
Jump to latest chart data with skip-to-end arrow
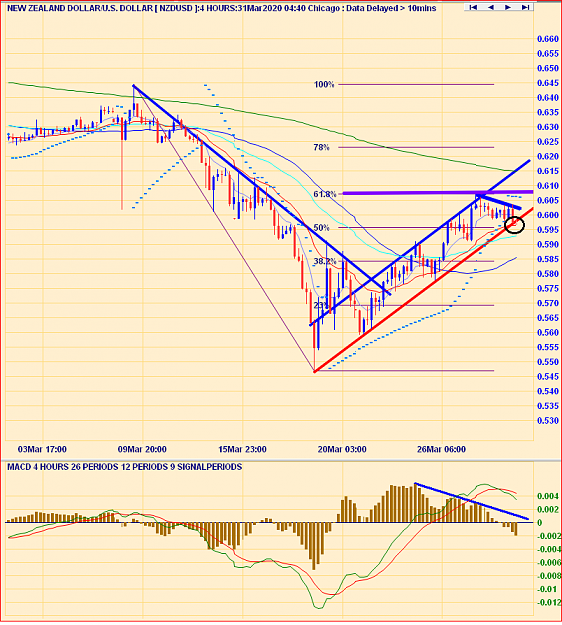tap(525, 8)
